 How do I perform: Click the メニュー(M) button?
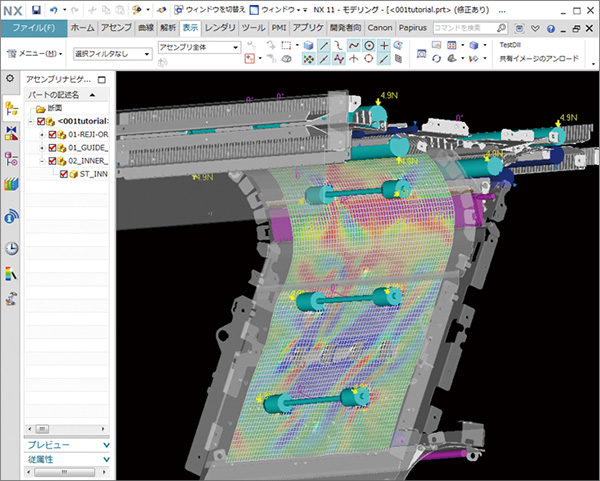point(34,54)
